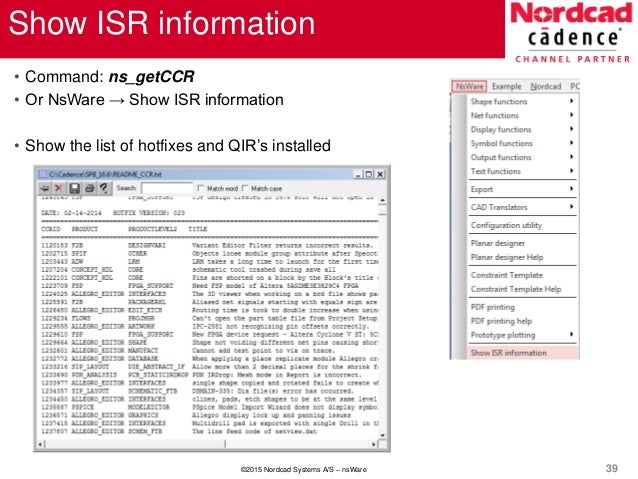Select PDF printing menu entry

coord(523,307)
